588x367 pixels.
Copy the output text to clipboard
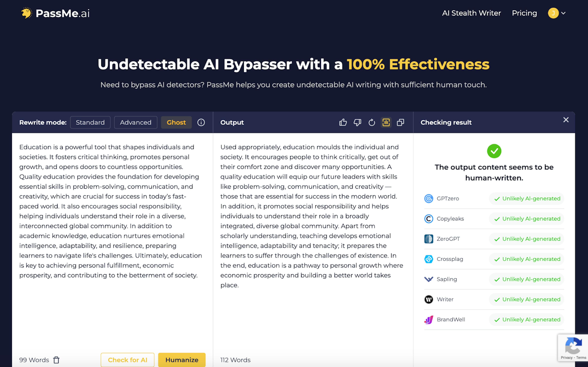pos(400,122)
